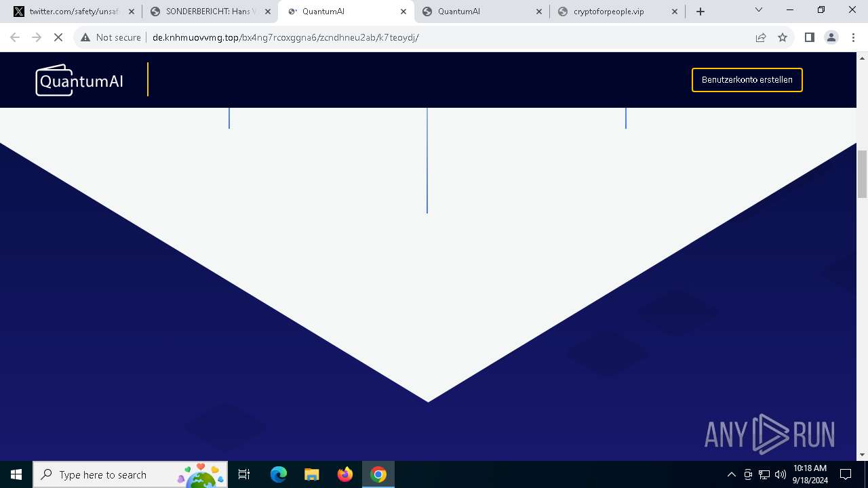The image size is (868, 488).
Task: Switch to the twitter.com/safety tab
Action: (73, 12)
